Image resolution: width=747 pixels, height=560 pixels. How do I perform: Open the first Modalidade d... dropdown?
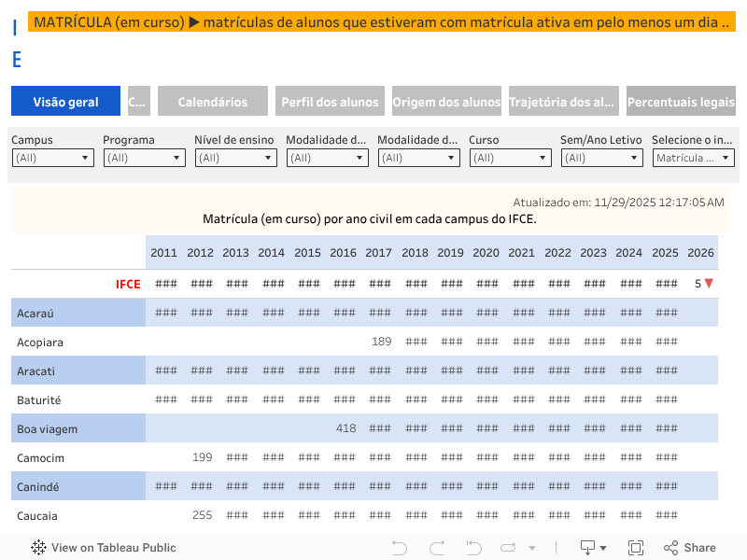328,158
